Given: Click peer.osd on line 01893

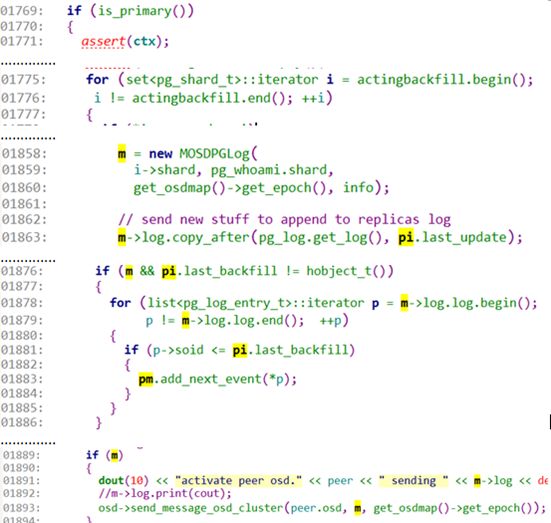Looking at the screenshot, I should tap(316, 508).
